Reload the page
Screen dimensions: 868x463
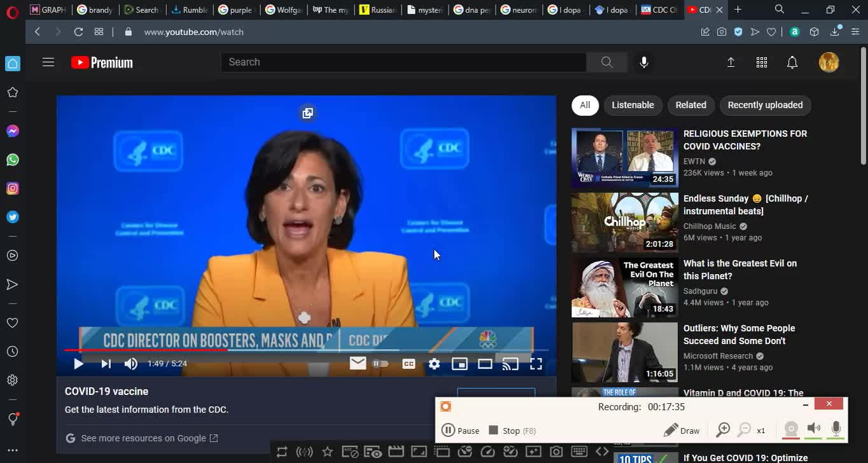78,32
